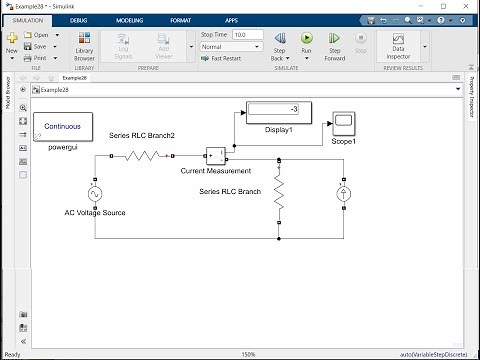Click the navigate back arrow
Viewport: 480px width, 360px height.
point(23,78)
